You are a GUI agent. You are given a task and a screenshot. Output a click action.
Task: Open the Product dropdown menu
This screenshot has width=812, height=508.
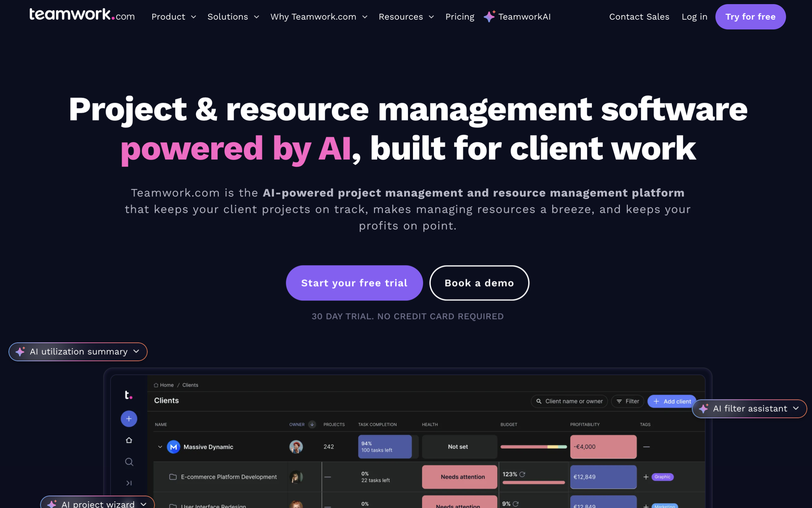(174, 17)
